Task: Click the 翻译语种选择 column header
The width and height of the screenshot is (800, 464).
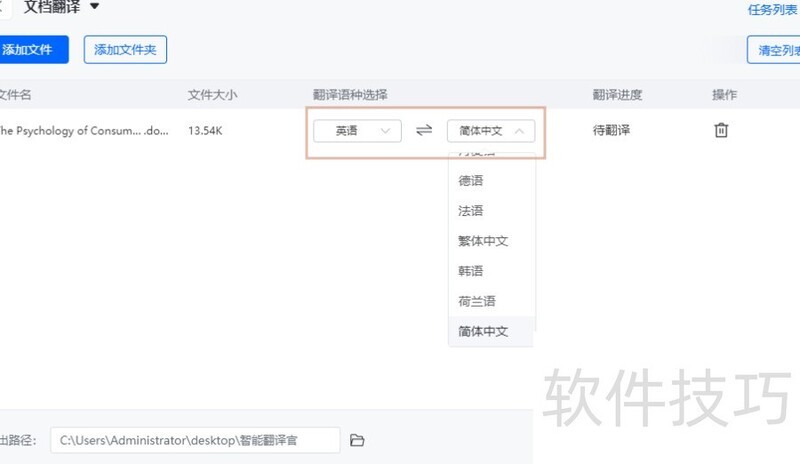Action: [x=350, y=95]
